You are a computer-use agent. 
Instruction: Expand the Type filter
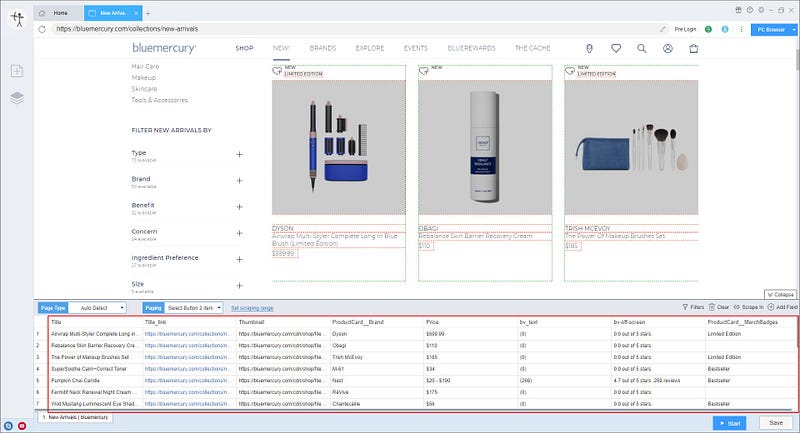point(239,155)
